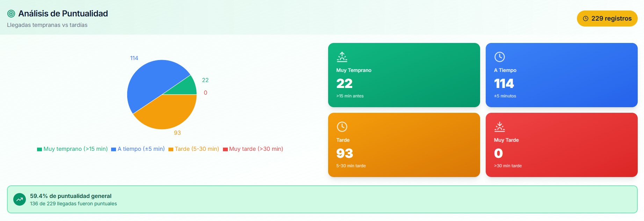The width and height of the screenshot is (644, 221).
Task: Click the target icon beside Análisis de Puntualidad
Action: (x=11, y=14)
